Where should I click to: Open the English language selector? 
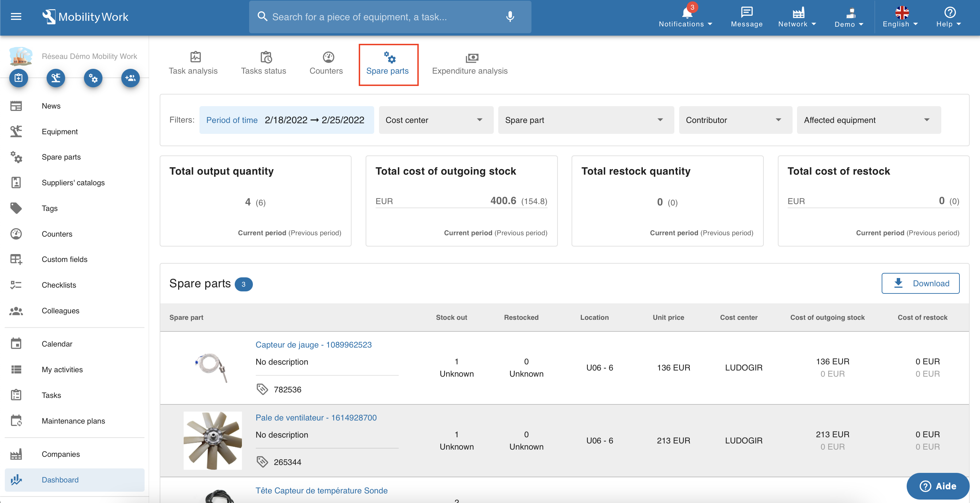[900, 17]
